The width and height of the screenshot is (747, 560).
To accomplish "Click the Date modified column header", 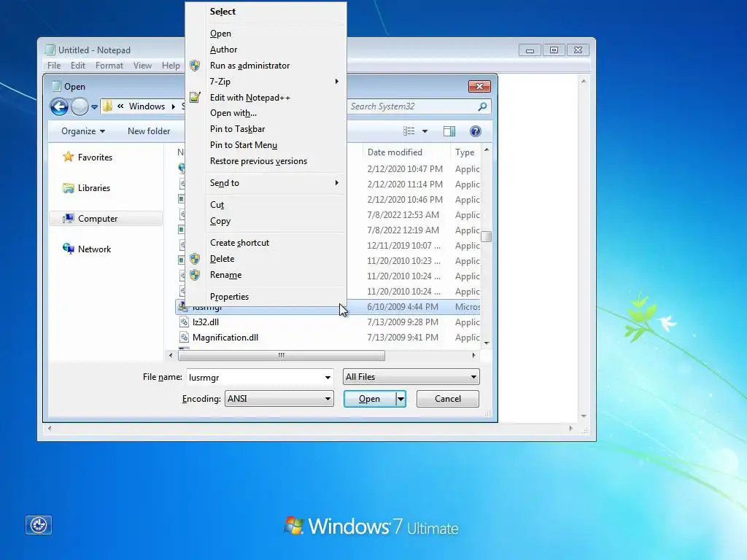I will click(x=395, y=152).
